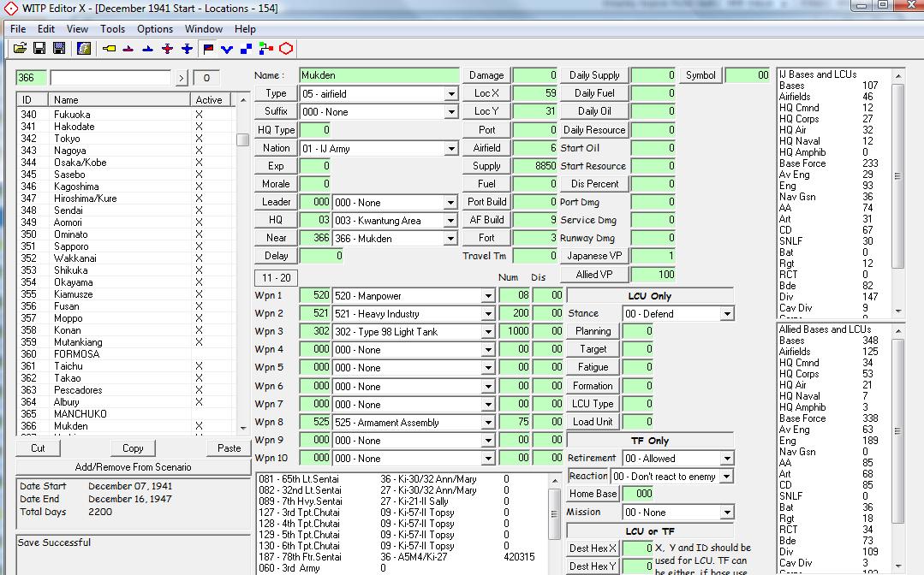Toggle the Active mark for Tokyo
The image size is (924, 575).
(x=199, y=139)
